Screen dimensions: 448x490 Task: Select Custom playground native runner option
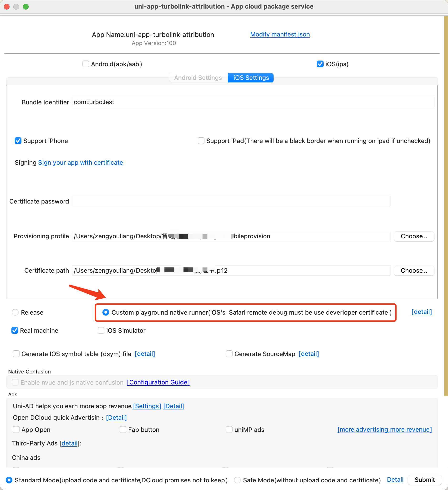tap(106, 312)
